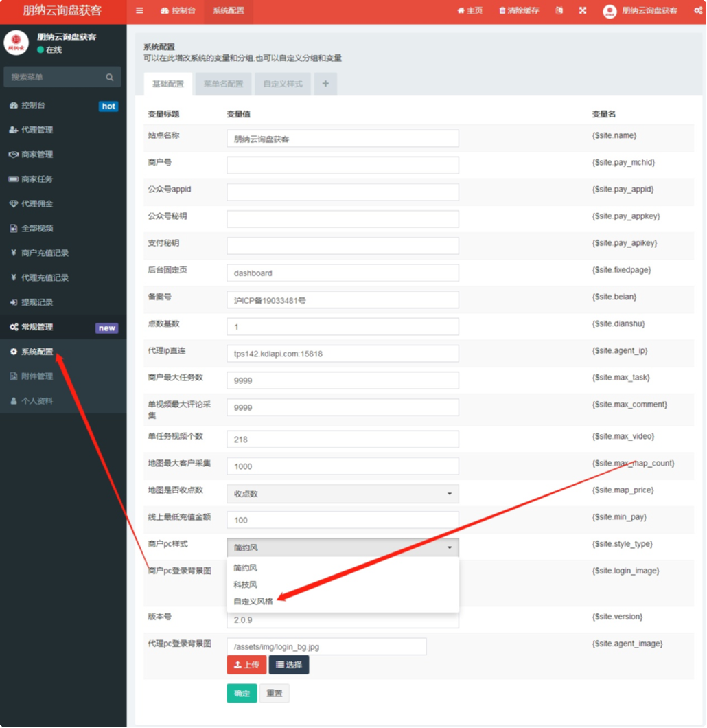Open user menu 朋纳云询盘获客 in header
This screenshot has width=707, height=728.
(640, 11)
